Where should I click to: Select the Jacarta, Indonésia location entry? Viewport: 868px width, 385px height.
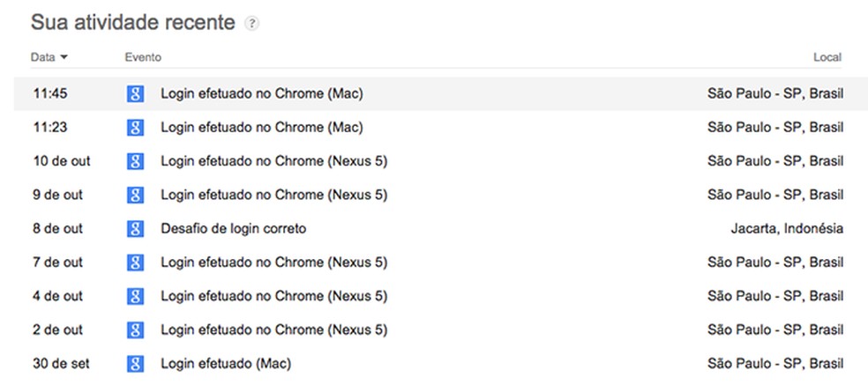click(787, 228)
